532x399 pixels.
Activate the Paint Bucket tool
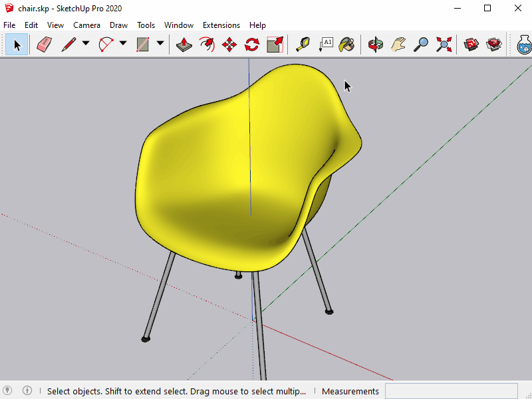click(346, 45)
